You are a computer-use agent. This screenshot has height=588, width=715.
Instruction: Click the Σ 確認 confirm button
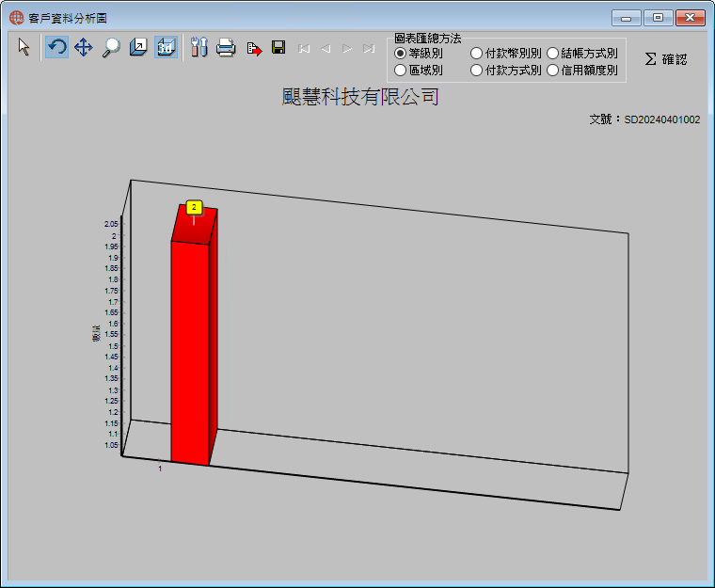(x=666, y=59)
